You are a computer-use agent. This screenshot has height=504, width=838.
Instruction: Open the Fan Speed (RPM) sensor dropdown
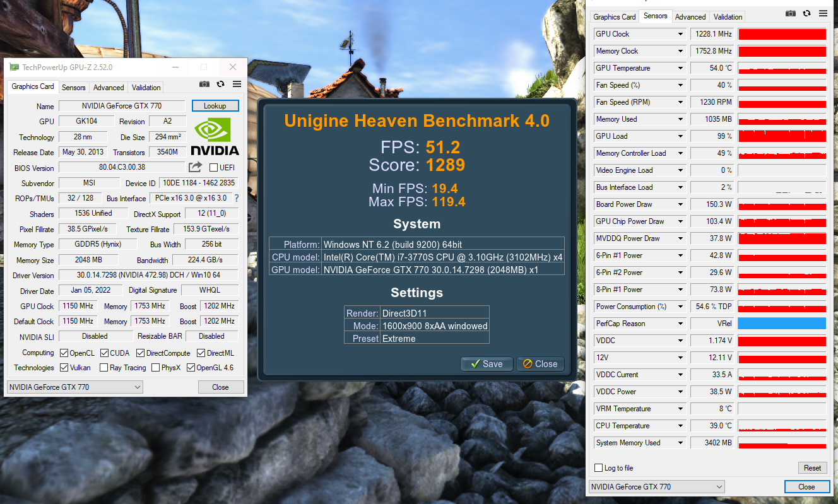[x=680, y=102]
